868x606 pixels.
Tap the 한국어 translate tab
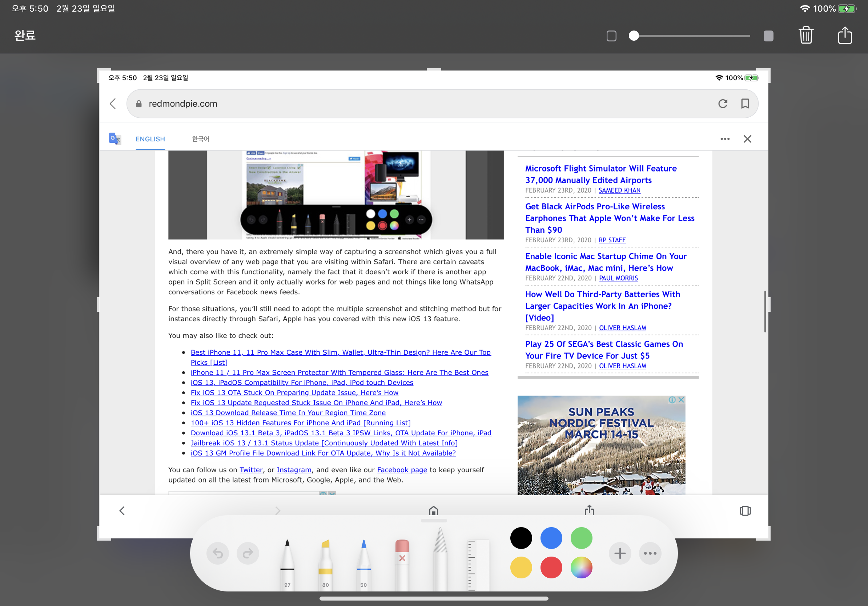[200, 139]
